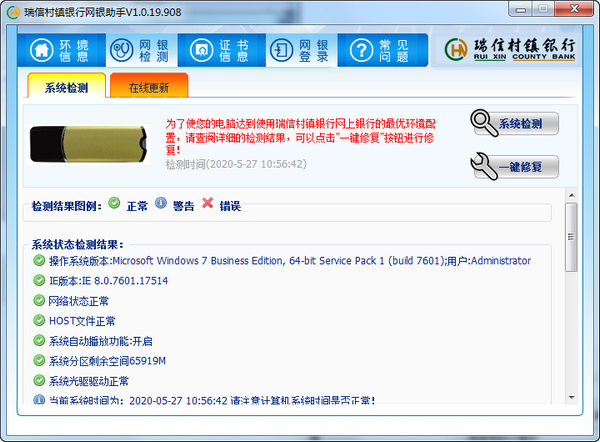Close the 网银助手 window
Viewport: 600px width, 442px height.
pyautogui.click(x=574, y=9)
